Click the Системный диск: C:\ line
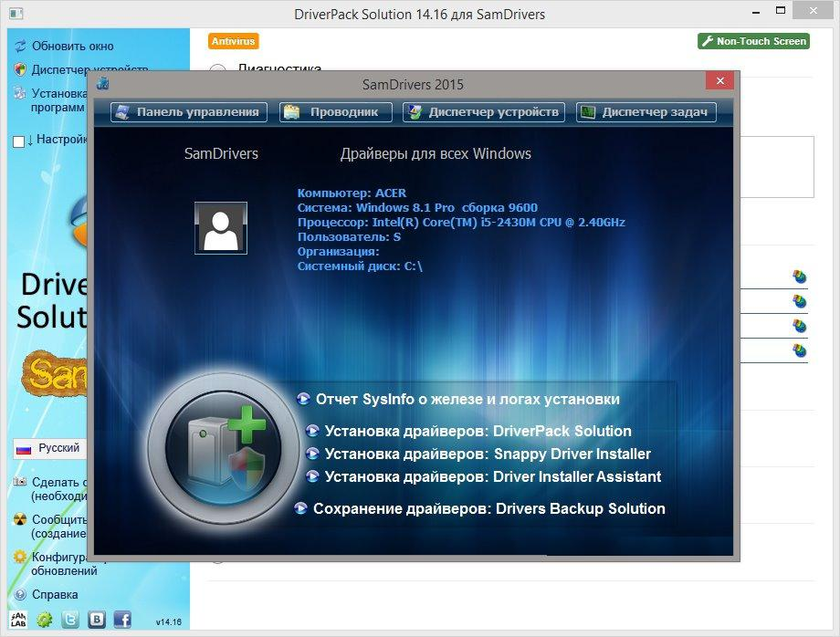 [360, 266]
